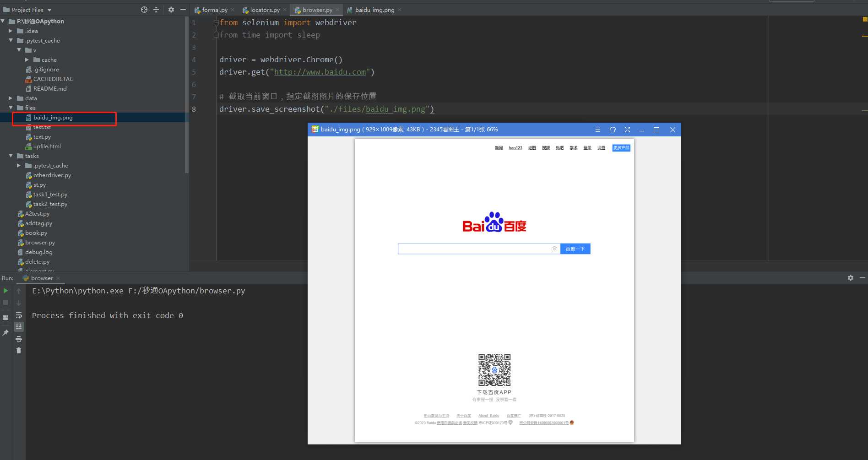
Task: Toggle scroll to end in Run console
Action: 19,327
